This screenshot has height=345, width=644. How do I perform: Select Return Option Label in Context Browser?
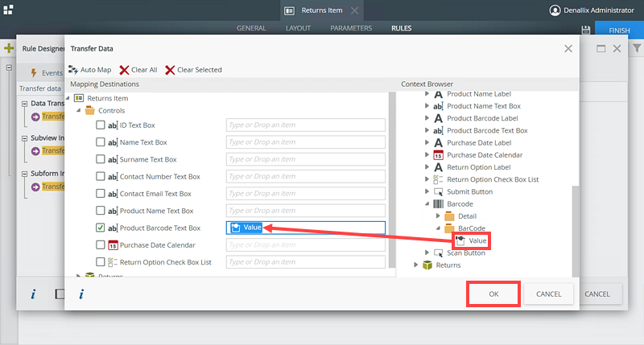[x=479, y=167]
